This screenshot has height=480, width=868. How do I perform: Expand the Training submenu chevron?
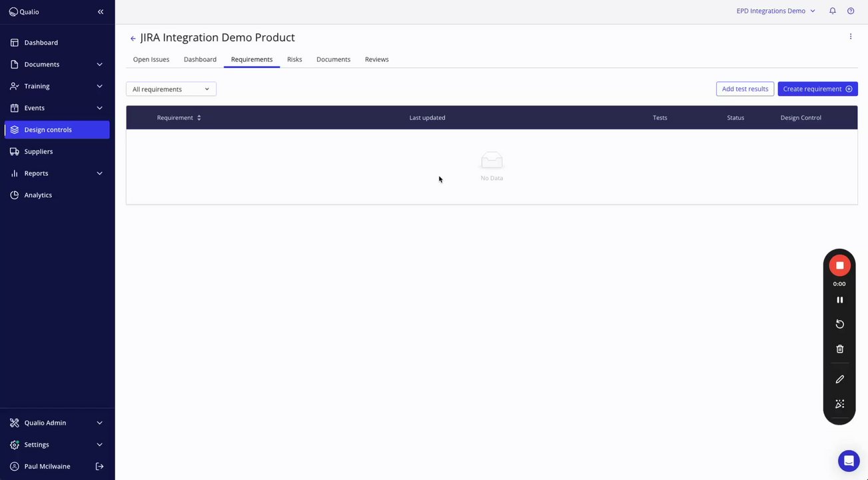99,86
